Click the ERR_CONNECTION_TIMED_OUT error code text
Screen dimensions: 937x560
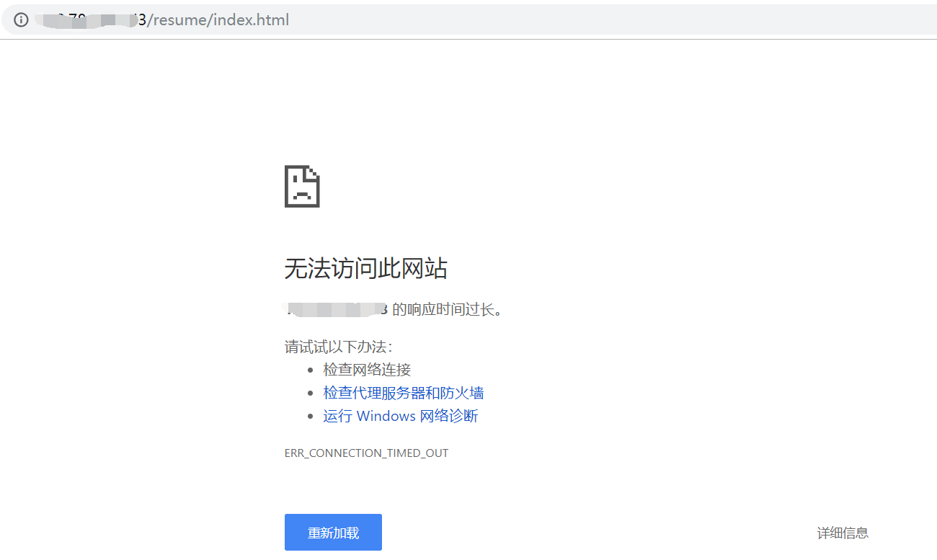pyautogui.click(x=366, y=453)
